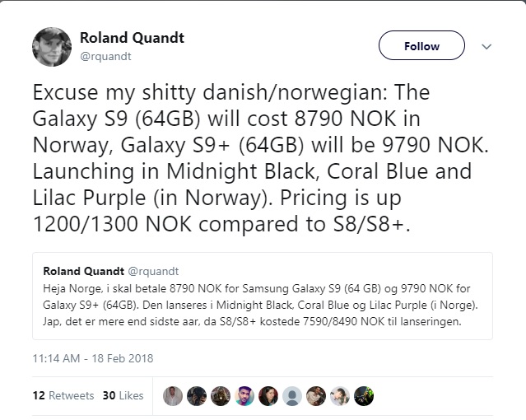Click the last liker avatar with green accents
The height and width of the screenshot is (420, 526).
[x=364, y=396]
